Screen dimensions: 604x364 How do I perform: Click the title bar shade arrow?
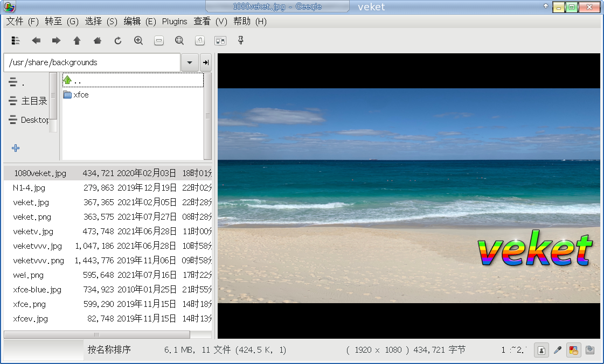tap(545, 6)
